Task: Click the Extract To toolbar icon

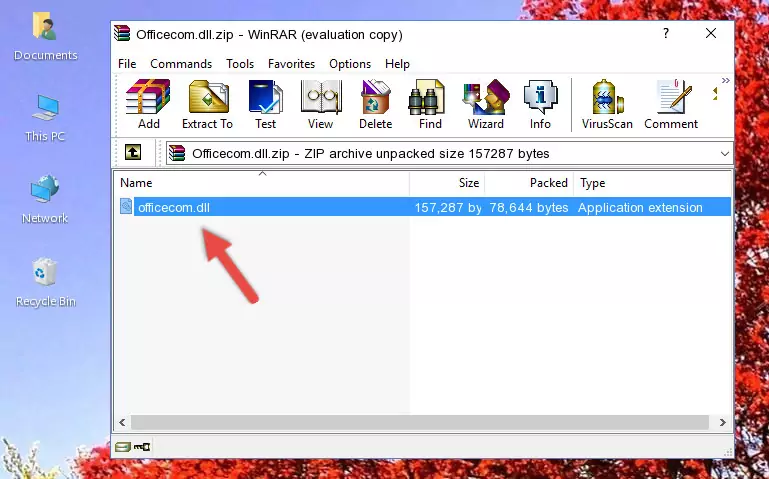Action: [207, 104]
